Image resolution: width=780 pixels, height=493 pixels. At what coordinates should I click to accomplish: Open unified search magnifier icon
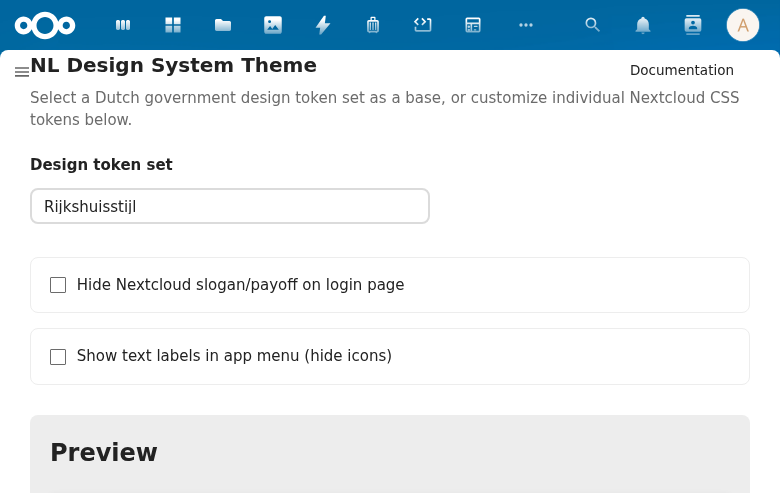click(x=592, y=25)
